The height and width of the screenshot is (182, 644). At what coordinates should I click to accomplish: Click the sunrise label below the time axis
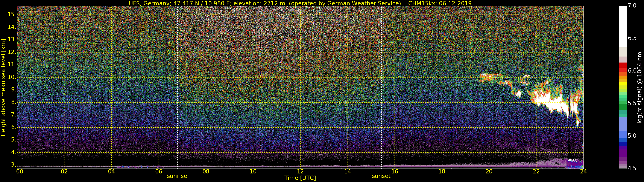177,176
